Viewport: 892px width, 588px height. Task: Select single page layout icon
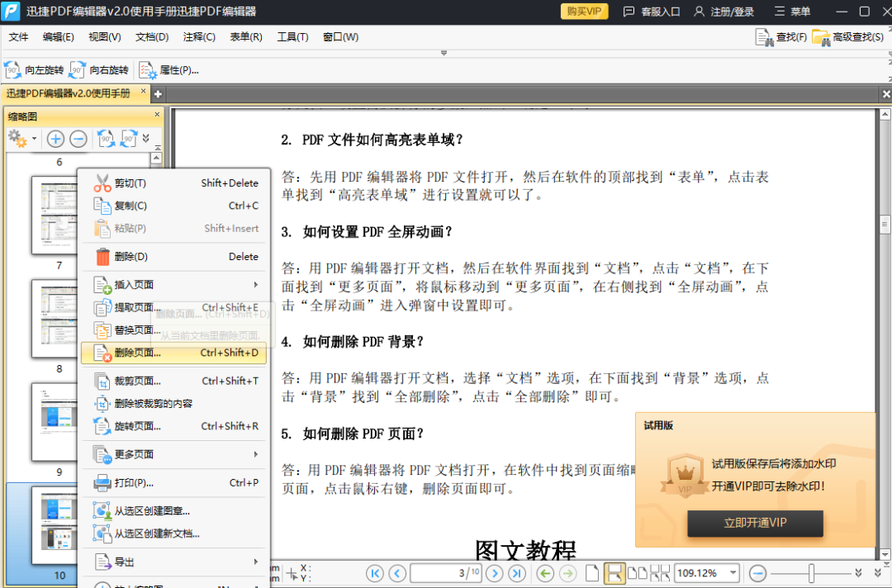click(x=591, y=573)
